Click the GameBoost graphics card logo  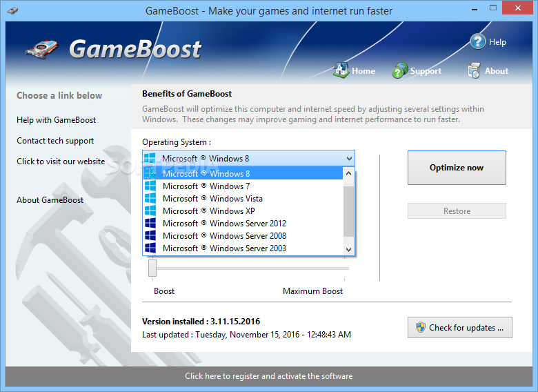42,50
